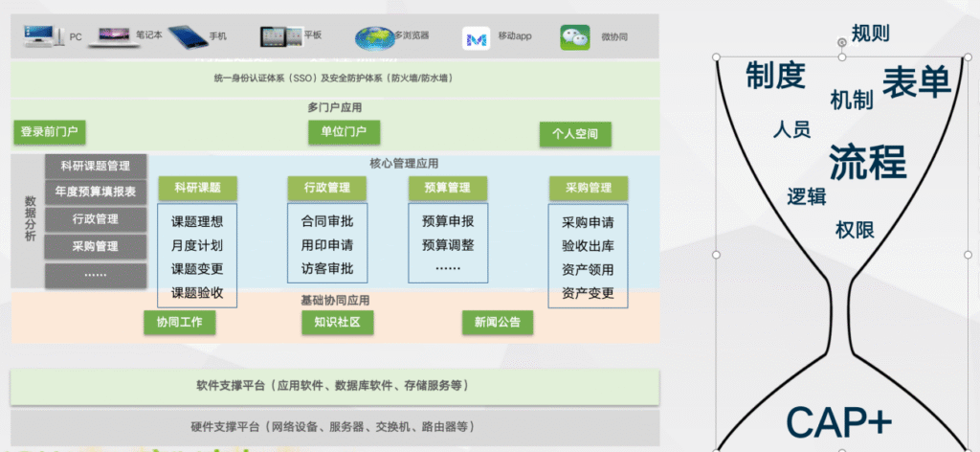980x452 pixels.
Task: Open the 个人空间 button
Action: pos(574,134)
